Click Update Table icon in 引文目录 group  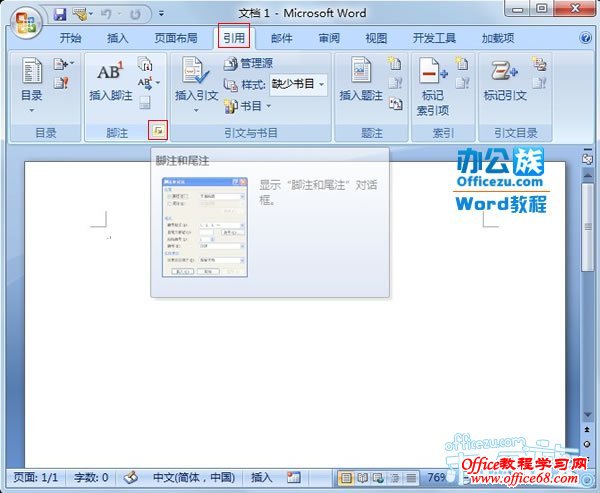tap(539, 83)
